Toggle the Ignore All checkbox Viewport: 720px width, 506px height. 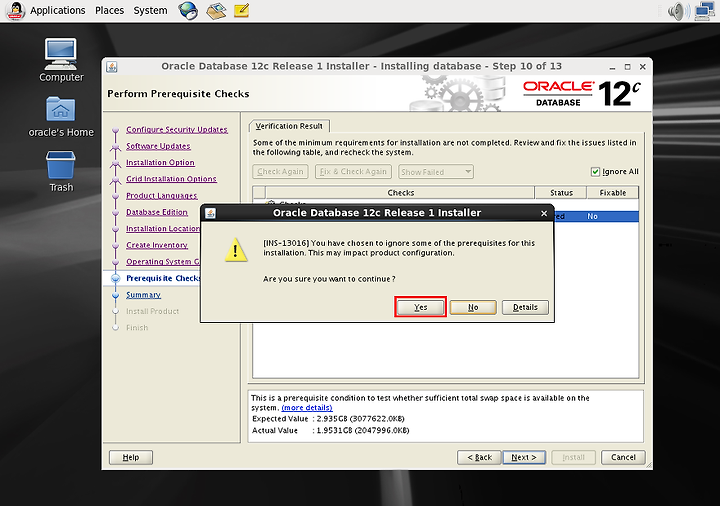click(595, 172)
